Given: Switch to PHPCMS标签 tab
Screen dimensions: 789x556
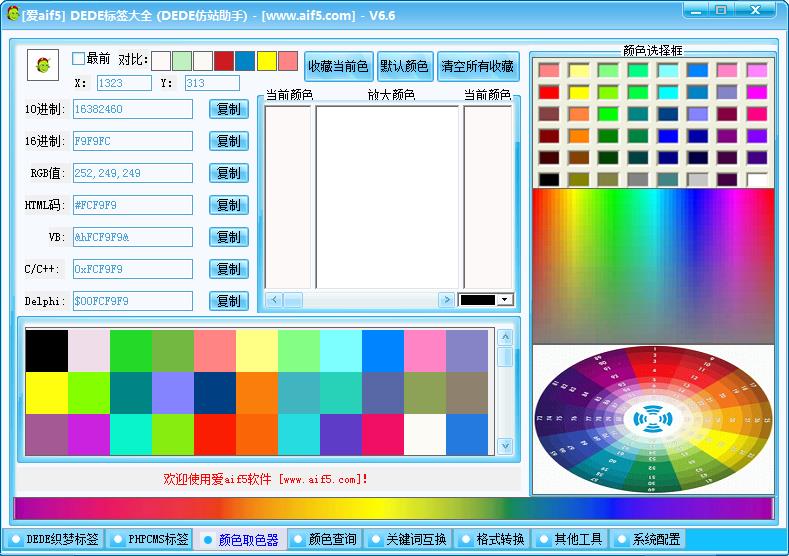Looking at the screenshot, I should [150, 539].
